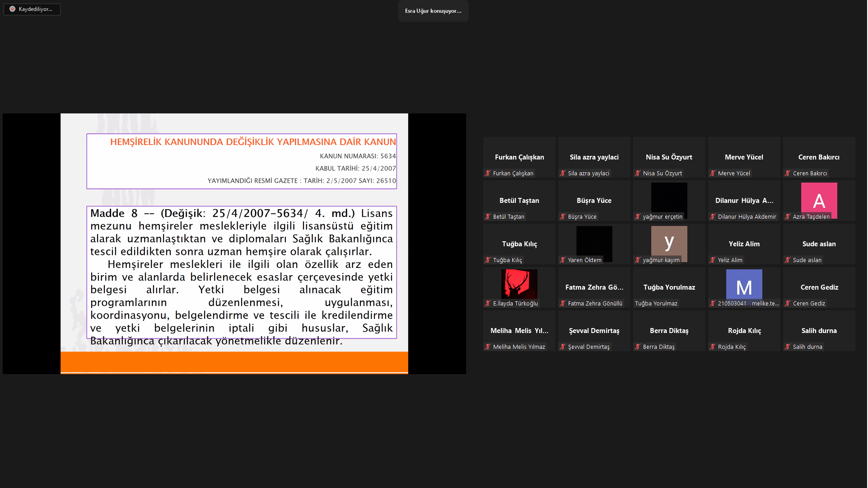868x488 pixels.
Task: Select Tuğba Yorulmaz participant tile
Action: [669, 287]
